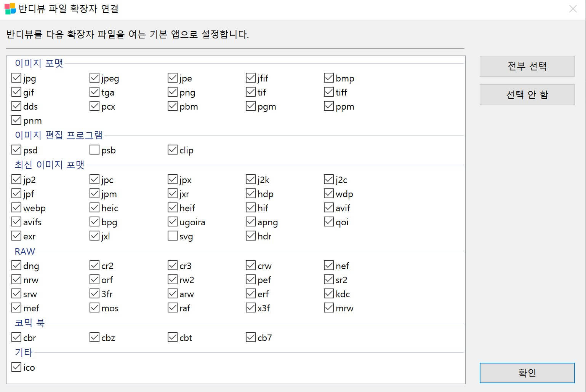This screenshot has width=586, height=392.
Task: Click the 선택 안 함 button
Action: point(527,94)
